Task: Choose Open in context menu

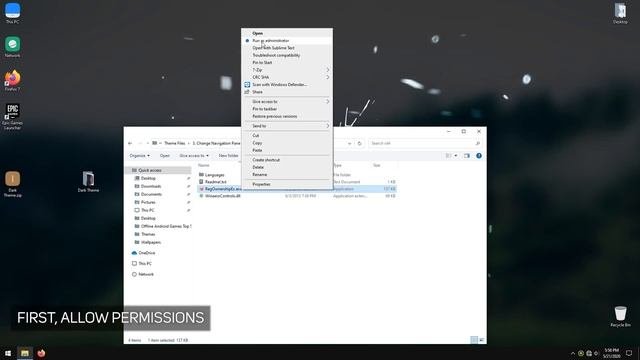Action: (x=287, y=33)
